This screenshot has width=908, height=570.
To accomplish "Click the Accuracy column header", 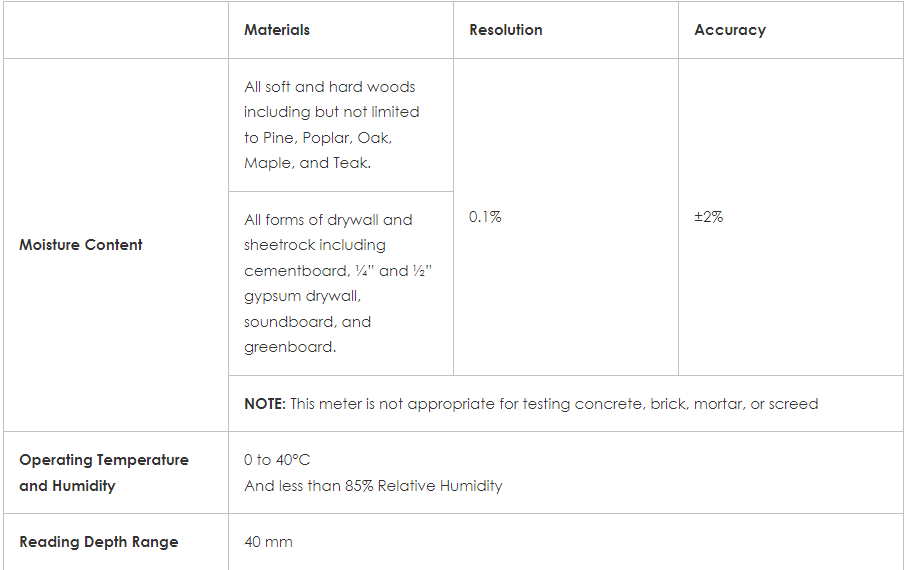I will tap(730, 30).
